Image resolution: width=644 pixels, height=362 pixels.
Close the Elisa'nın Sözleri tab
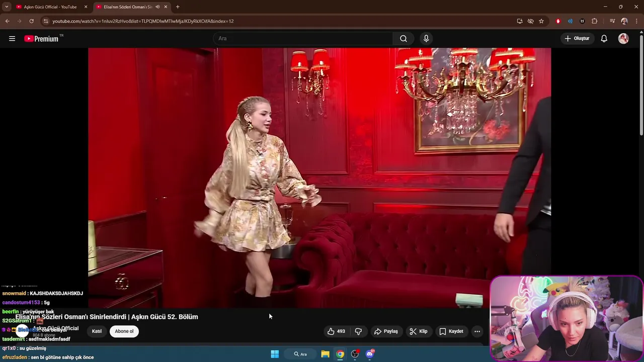166,7
